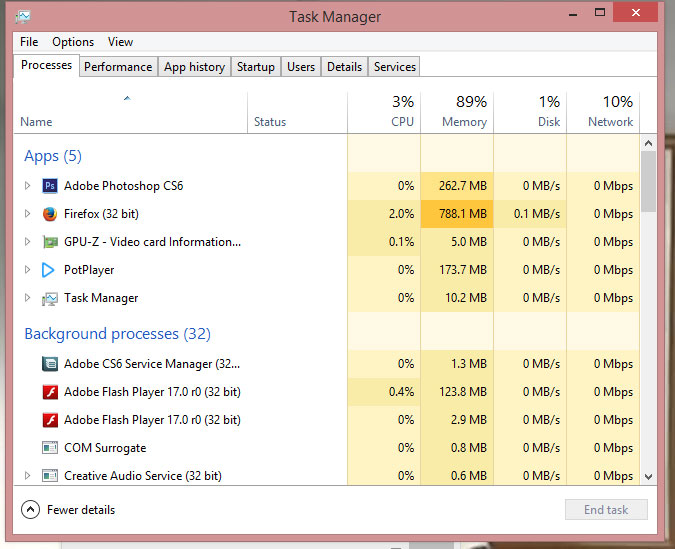
Task: Click the Adobe Photoshop CS6 icon
Action: tap(50, 186)
